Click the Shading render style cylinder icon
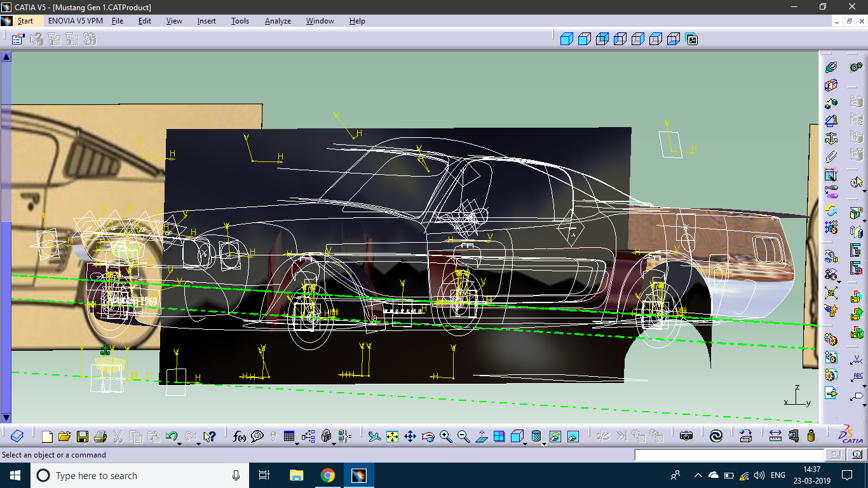This screenshot has height=488, width=868. click(x=536, y=436)
